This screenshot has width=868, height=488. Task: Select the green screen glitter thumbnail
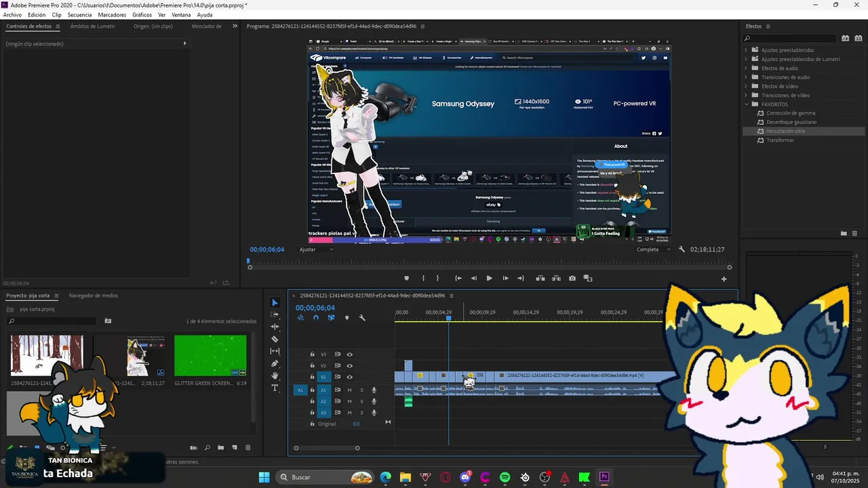pos(210,355)
